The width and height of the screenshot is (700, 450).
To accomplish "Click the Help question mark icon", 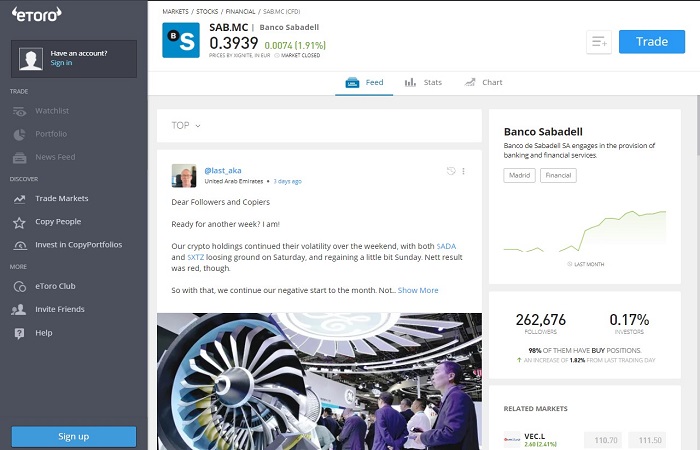I will 19,333.
